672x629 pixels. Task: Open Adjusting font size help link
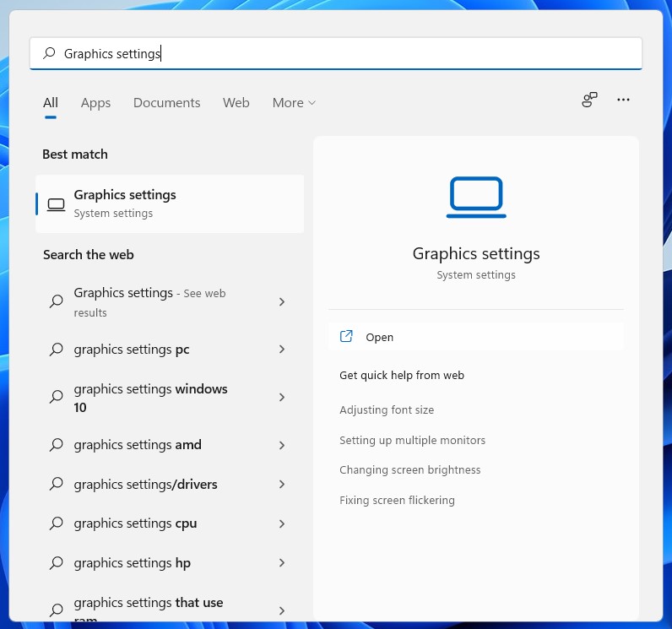(x=387, y=410)
